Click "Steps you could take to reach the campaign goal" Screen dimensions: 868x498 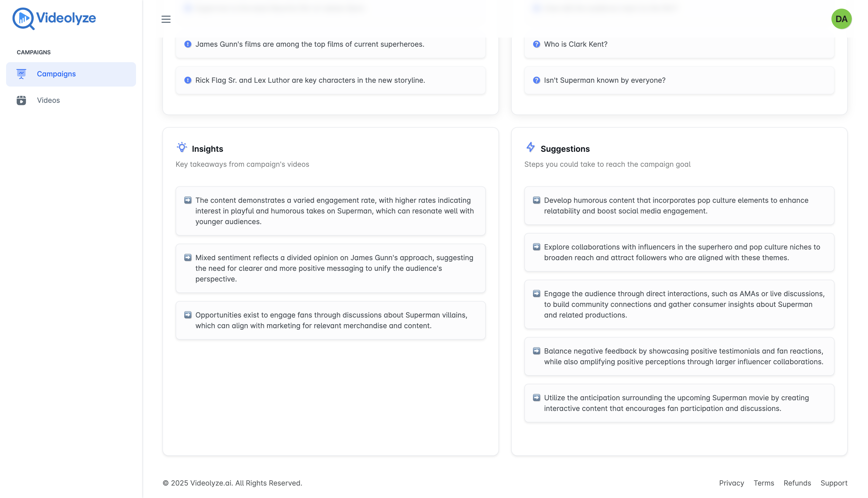click(607, 164)
